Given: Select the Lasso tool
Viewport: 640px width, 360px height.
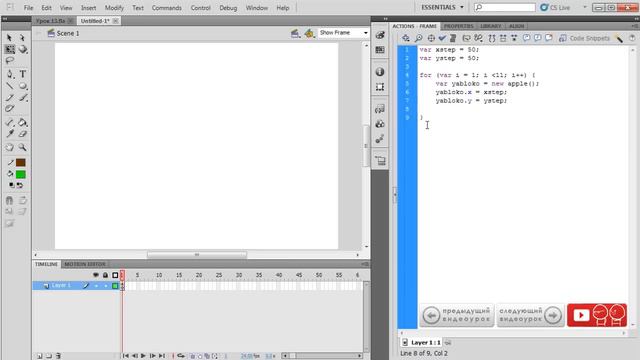Looking at the screenshot, I should pyautogui.click(x=10, y=61).
